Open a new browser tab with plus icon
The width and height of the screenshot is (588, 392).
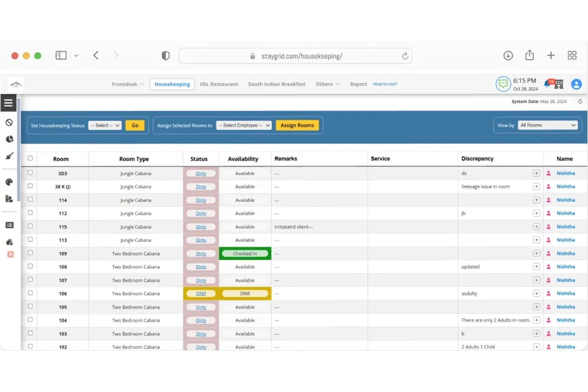click(551, 56)
